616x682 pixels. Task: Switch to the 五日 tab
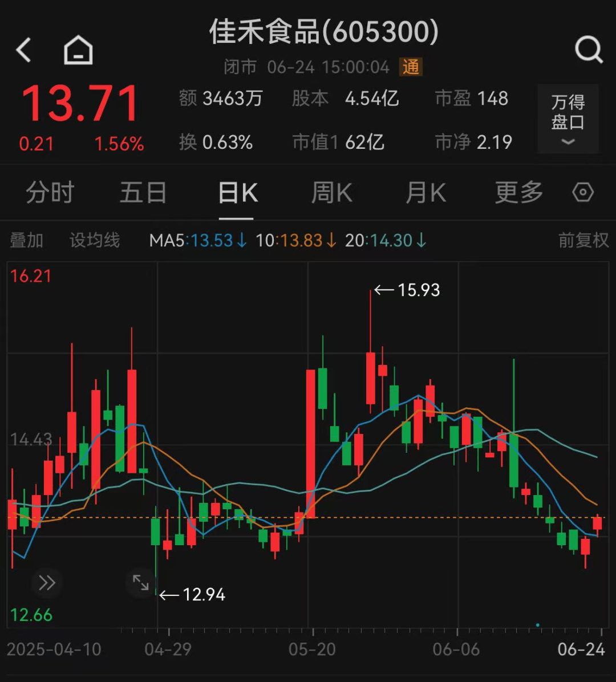[143, 192]
